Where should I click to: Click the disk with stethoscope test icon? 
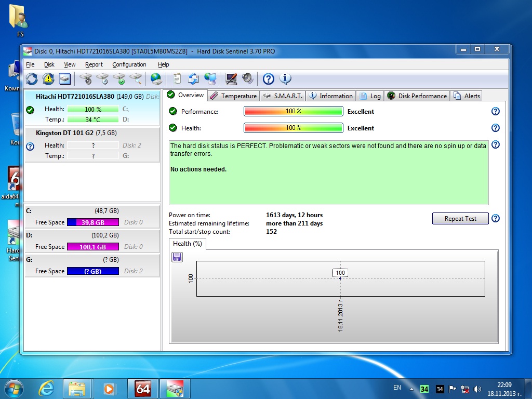point(86,79)
